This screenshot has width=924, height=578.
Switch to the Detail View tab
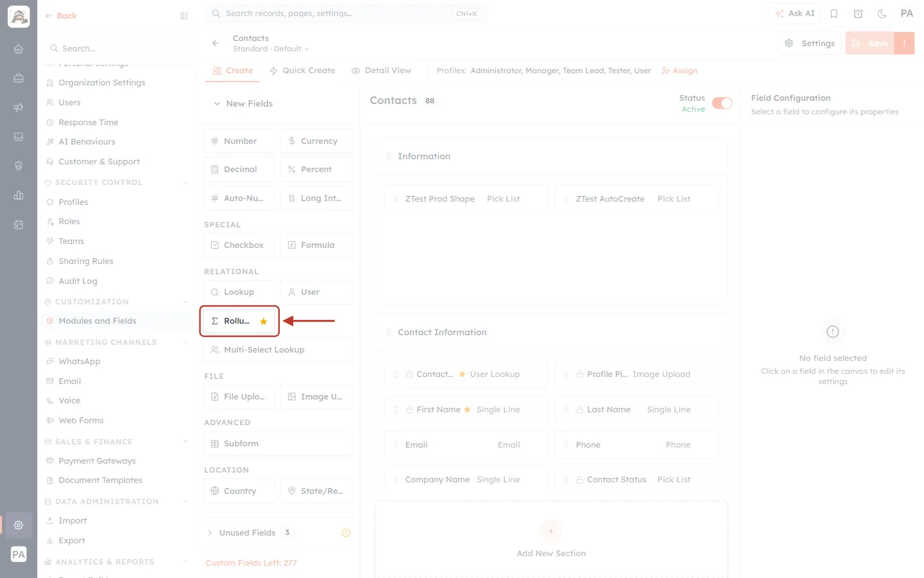pos(381,71)
